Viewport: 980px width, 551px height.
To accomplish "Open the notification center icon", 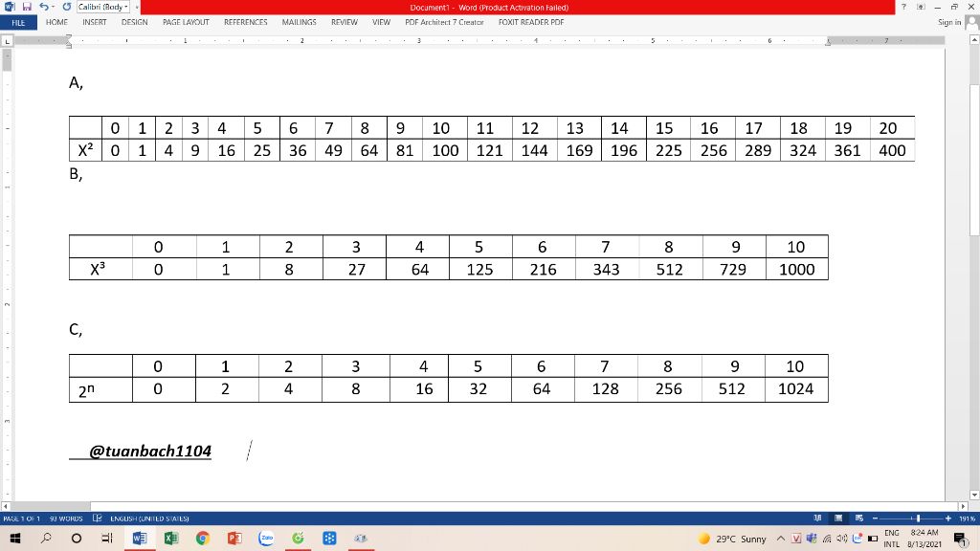I will [961, 539].
